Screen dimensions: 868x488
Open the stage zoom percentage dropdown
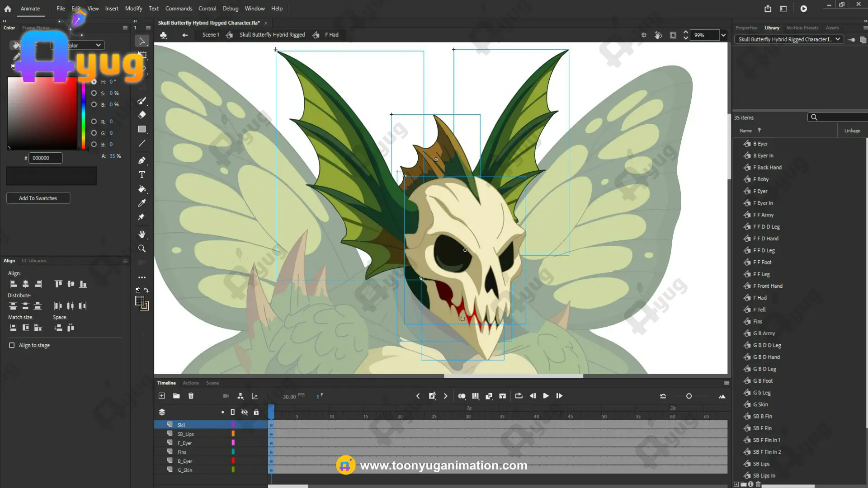pyautogui.click(x=723, y=35)
